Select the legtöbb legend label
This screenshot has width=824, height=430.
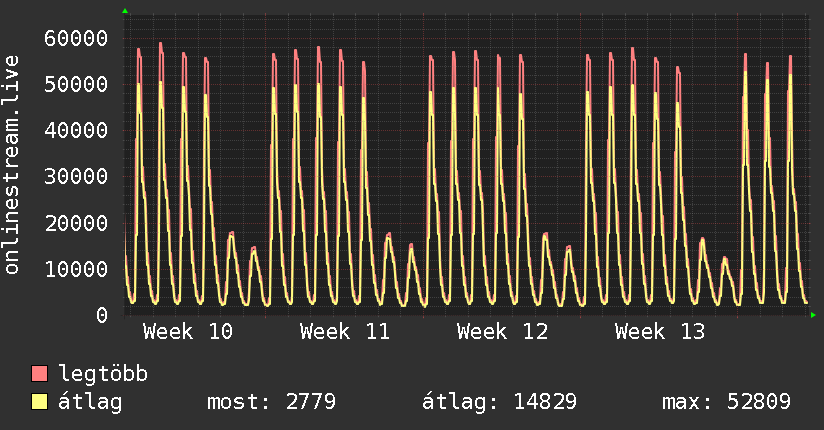tap(104, 375)
